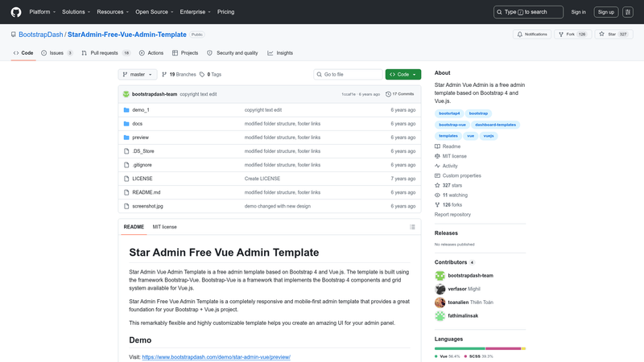Go to GitHub homepage via Octocat logo

tap(16, 12)
